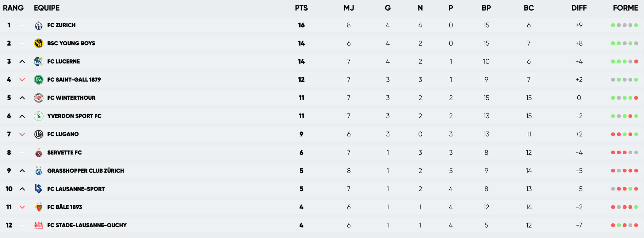Image resolution: width=644 pixels, height=238 pixels.
Task: Open the Yverdon Sport FC team name
Action: tap(74, 116)
